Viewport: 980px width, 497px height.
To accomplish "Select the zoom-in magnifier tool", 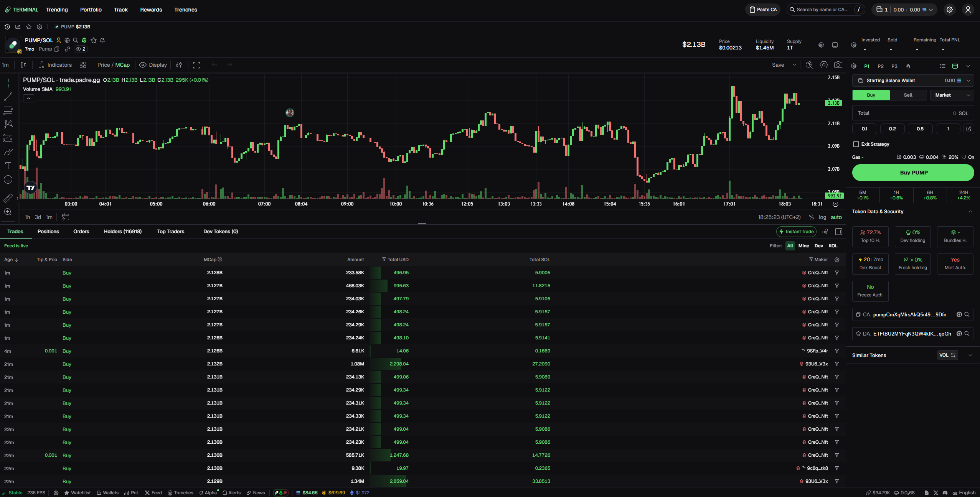I will [x=8, y=212].
